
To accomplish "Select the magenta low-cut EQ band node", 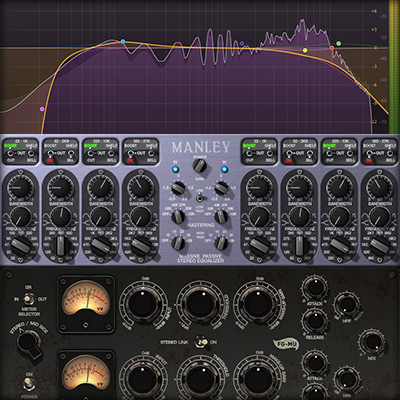I will click(x=42, y=109).
